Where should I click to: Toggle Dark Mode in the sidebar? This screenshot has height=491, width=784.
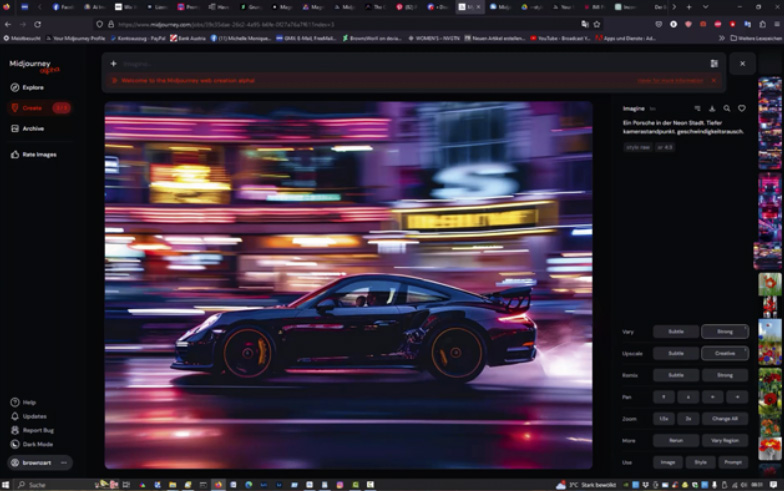pos(37,444)
